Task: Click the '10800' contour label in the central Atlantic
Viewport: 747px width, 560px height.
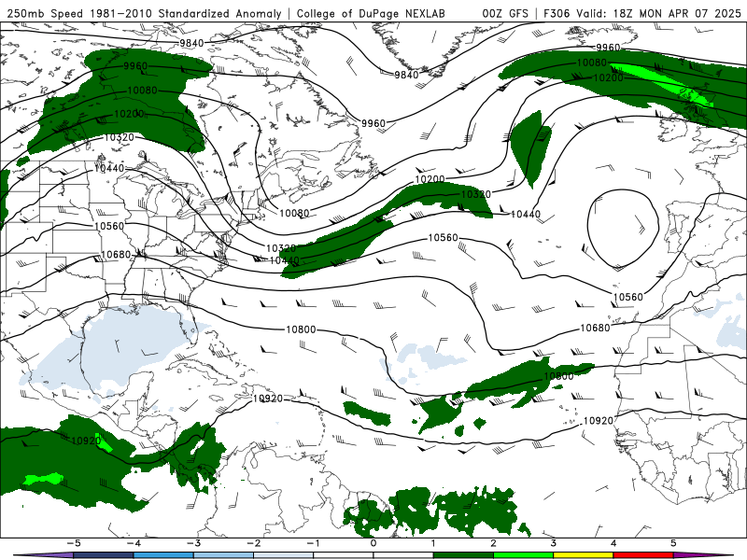Action: click(x=301, y=329)
